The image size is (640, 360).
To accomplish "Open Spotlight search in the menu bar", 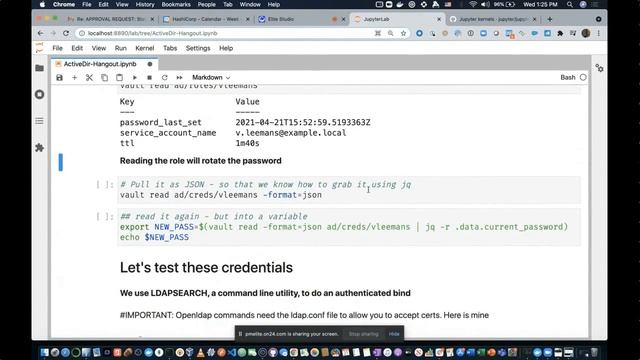I will point(569,4).
